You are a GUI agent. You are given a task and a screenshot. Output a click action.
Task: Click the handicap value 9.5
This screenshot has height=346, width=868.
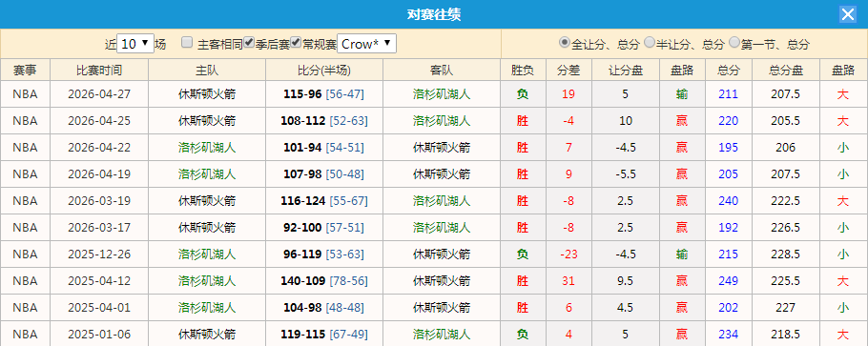(626, 280)
